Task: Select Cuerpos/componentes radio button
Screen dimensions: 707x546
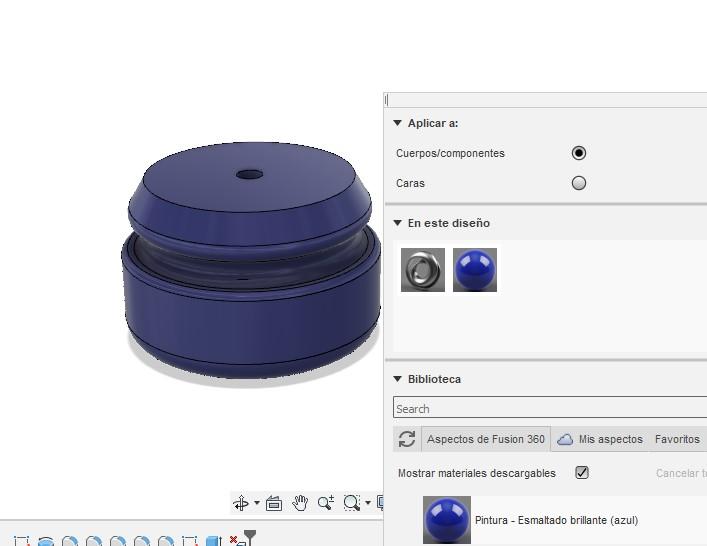Action: pyautogui.click(x=579, y=153)
